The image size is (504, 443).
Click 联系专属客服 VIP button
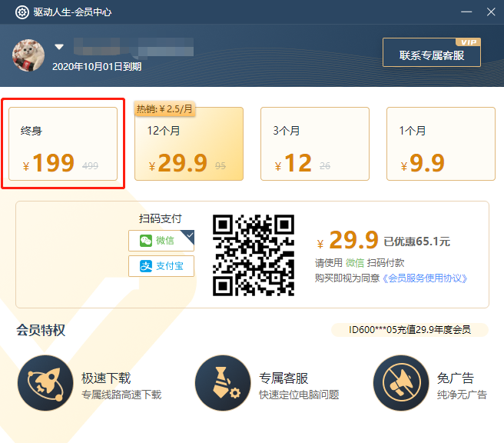431,52
